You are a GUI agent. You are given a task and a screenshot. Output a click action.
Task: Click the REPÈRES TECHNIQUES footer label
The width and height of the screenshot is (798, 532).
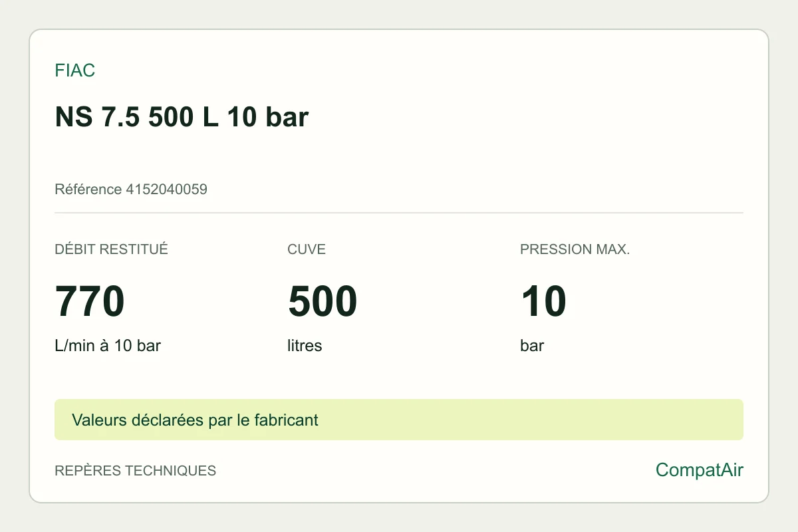[136, 471]
